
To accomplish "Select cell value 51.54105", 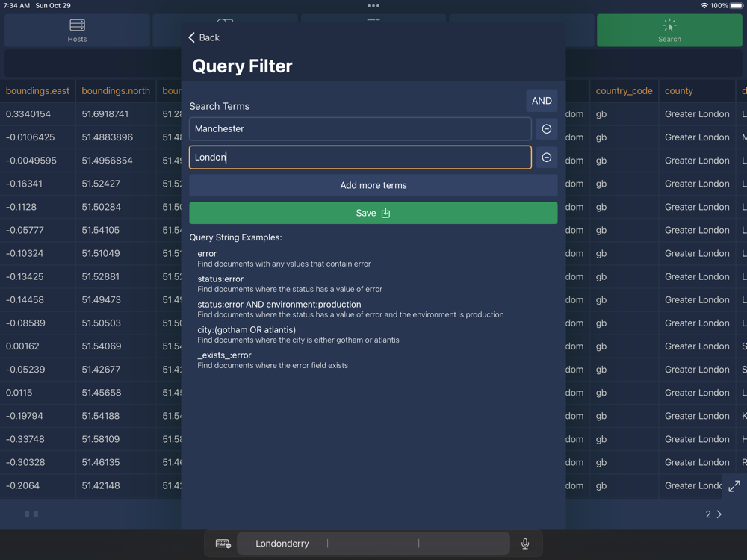I will click(101, 231).
